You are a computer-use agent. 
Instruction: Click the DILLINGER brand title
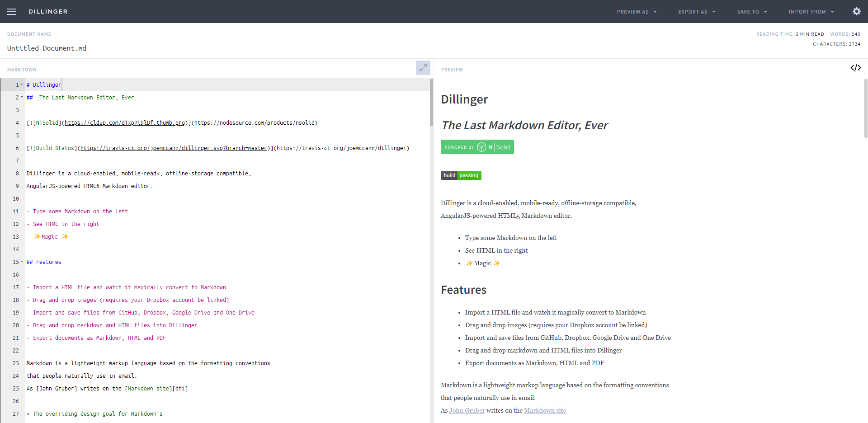[x=48, y=12]
